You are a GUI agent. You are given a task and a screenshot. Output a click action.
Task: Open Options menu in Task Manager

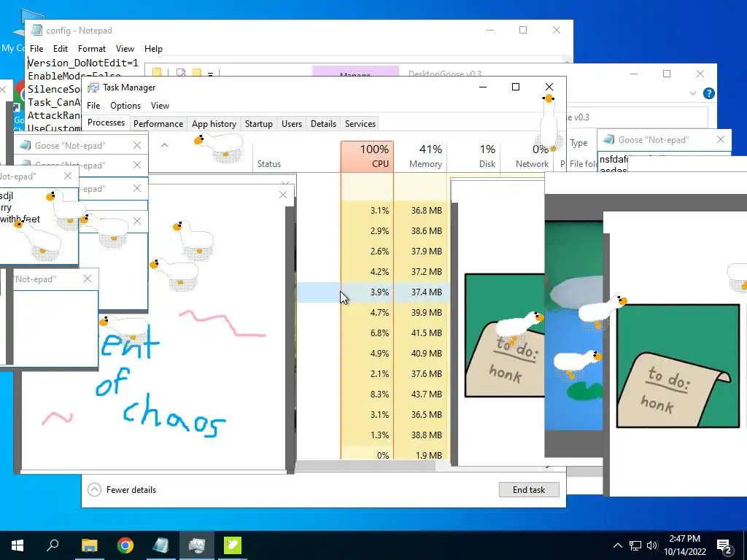(125, 106)
